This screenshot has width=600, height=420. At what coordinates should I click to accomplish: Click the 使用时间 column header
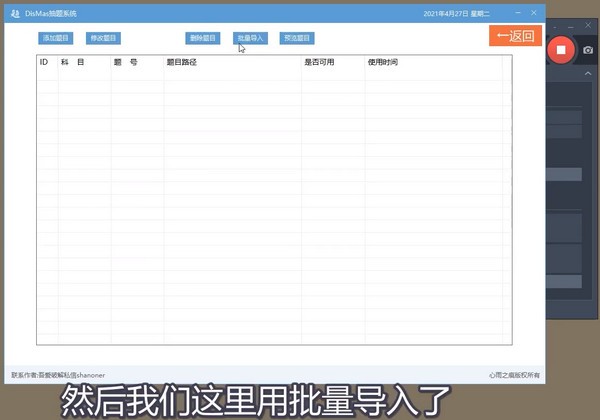click(434, 62)
